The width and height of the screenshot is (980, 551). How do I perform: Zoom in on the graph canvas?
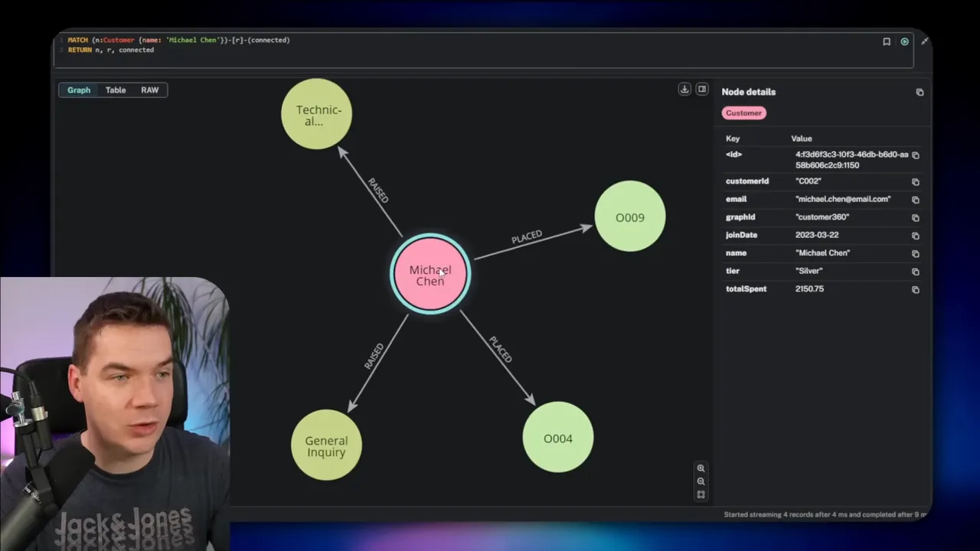pos(701,468)
